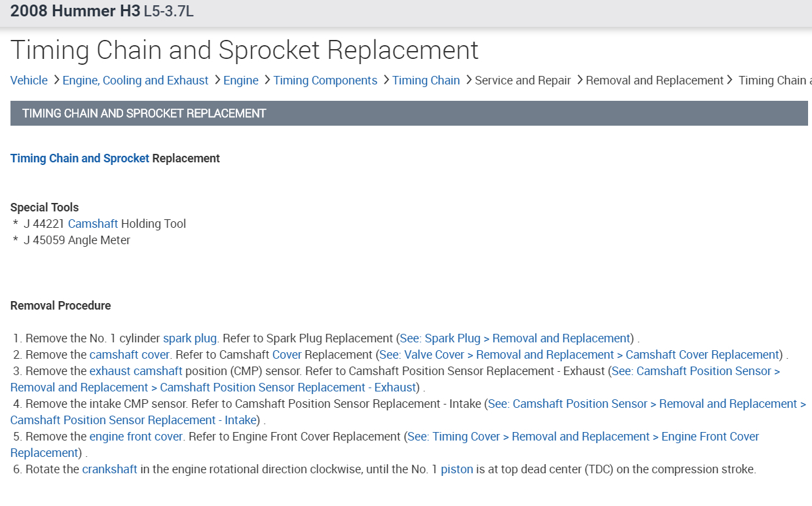This screenshot has height=506, width=812.
Task: Click the Vehicle breadcrumb link
Action: coord(29,81)
